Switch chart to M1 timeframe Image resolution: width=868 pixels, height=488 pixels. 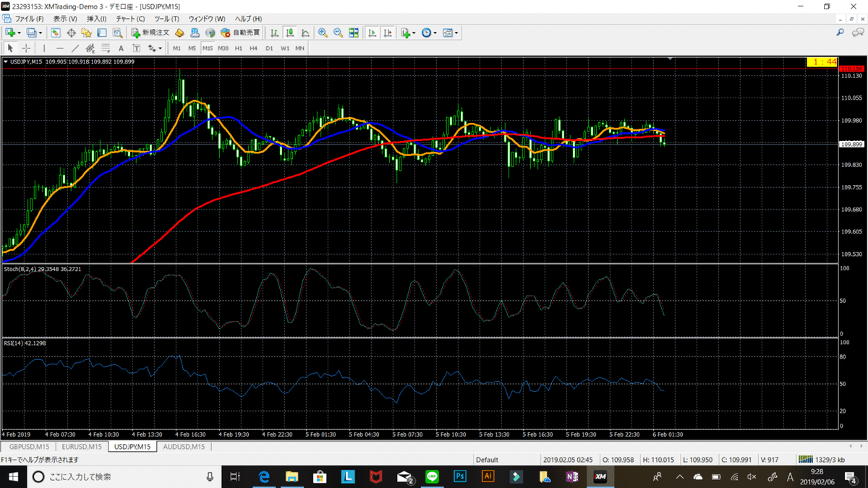point(176,48)
